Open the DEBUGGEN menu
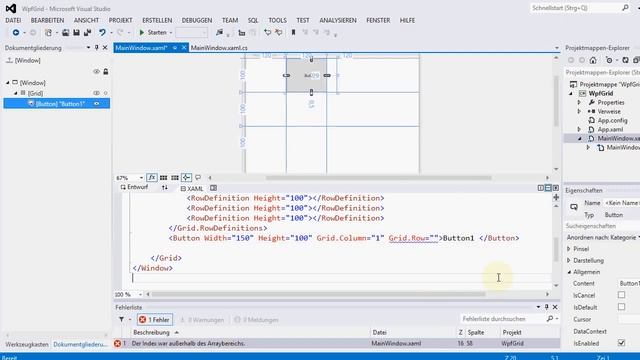 (x=197, y=20)
